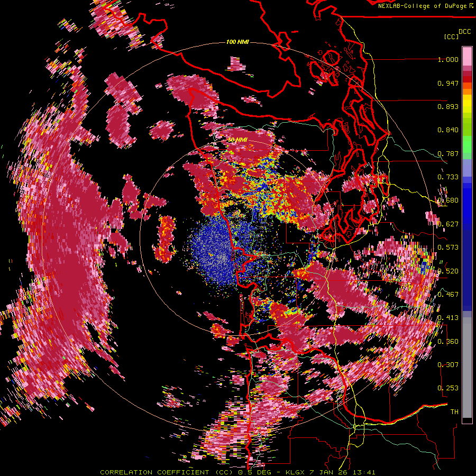476x476 pixels.
Task: Click the 100 NMI range ring label
Action: [x=237, y=42]
